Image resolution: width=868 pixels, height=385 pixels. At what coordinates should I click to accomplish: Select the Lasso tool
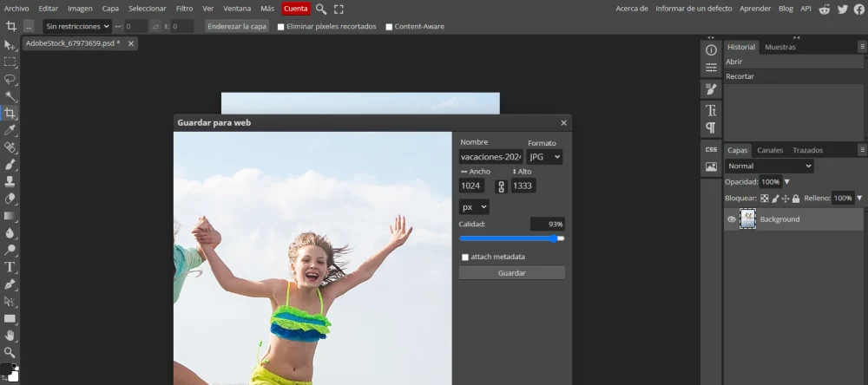click(x=10, y=79)
